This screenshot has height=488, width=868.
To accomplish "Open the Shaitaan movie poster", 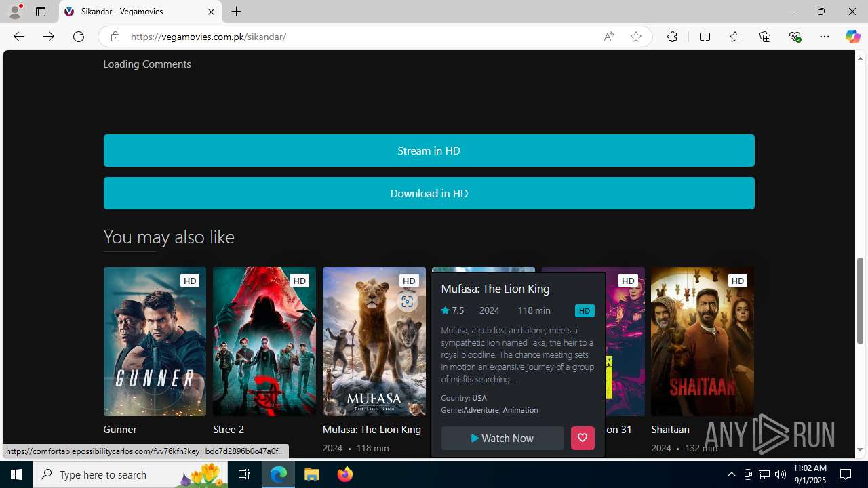I will coord(702,341).
